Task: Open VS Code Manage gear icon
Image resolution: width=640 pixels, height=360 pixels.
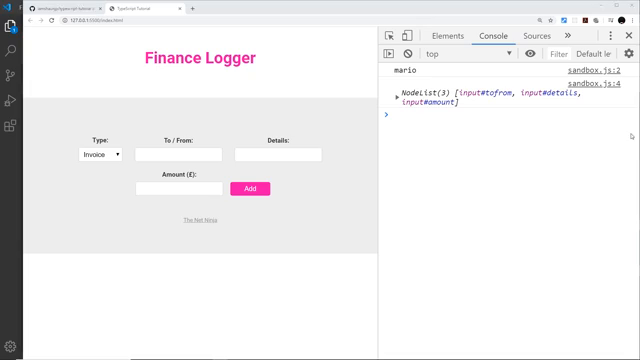Action: pyautogui.click(x=10, y=347)
